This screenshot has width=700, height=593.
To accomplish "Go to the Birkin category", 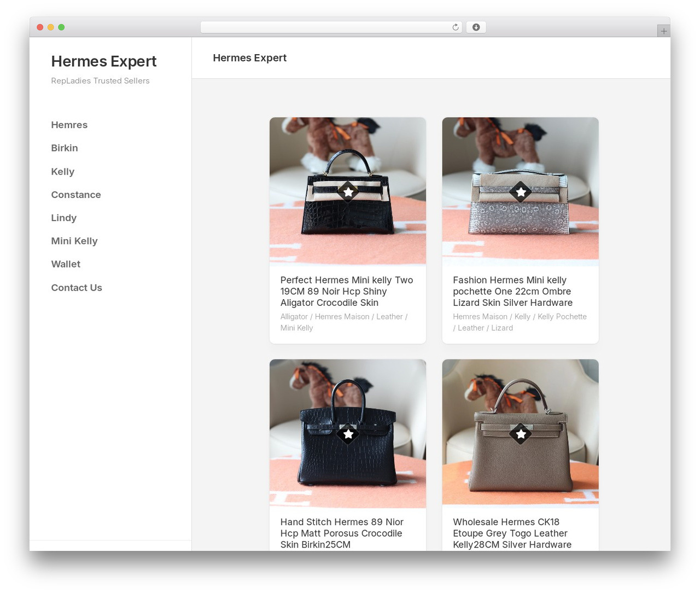I will [x=65, y=148].
